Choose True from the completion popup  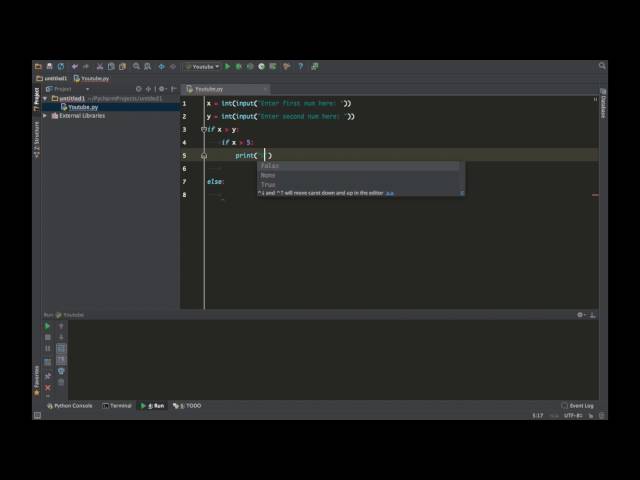click(358, 184)
